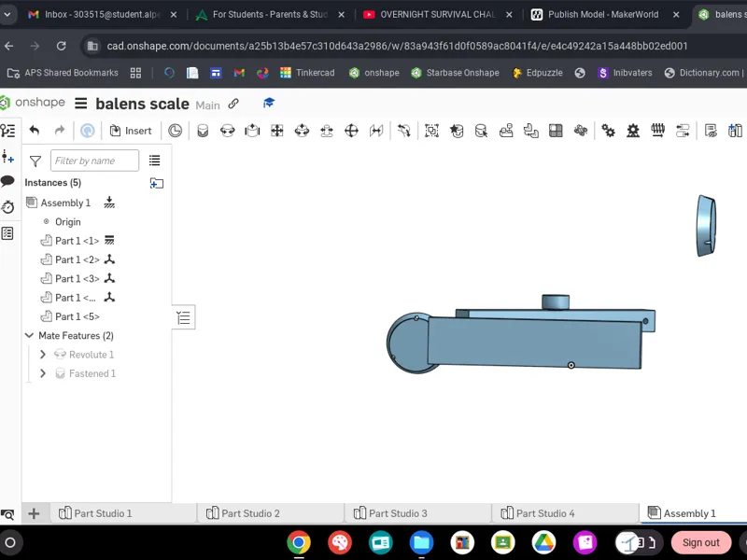This screenshot has width=747, height=560.
Task: Expand the Revolute 1 mate
Action: coord(42,355)
